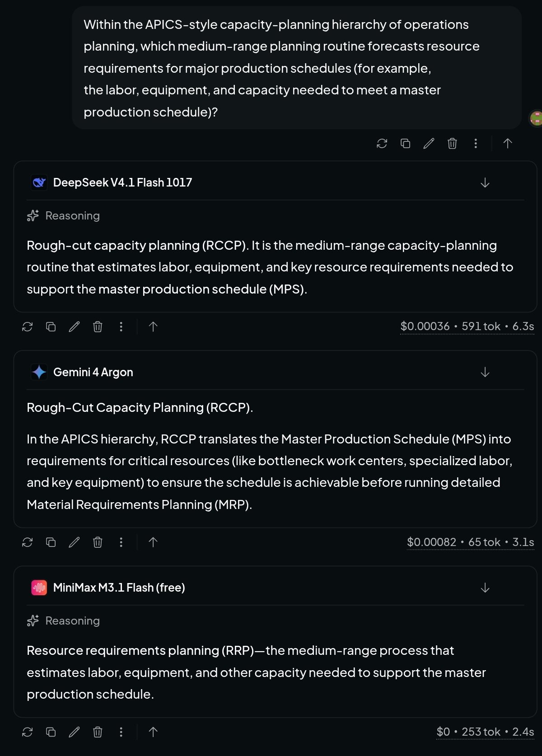This screenshot has height=756, width=542.
Task: Click DeepSeek cost and token stats
Action: (467, 327)
